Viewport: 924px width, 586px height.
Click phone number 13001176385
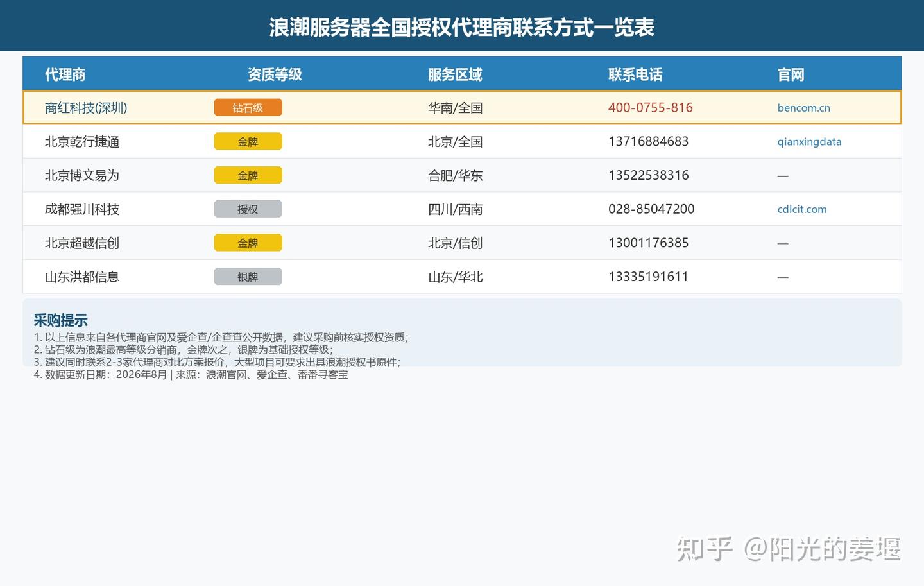point(649,243)
